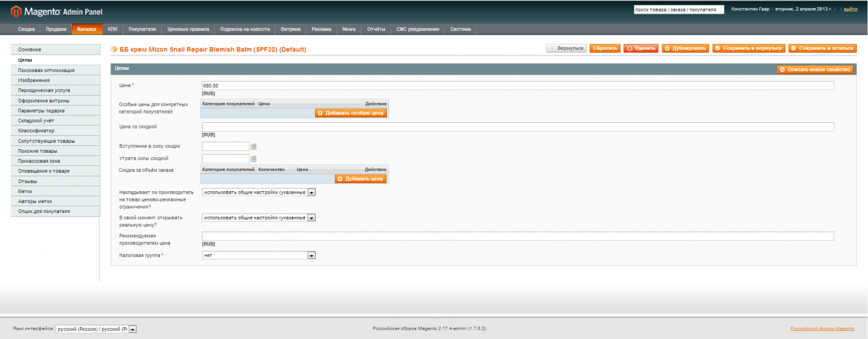Click the Константин Гаар user name
Screen dimensions: 868x339
751,9
